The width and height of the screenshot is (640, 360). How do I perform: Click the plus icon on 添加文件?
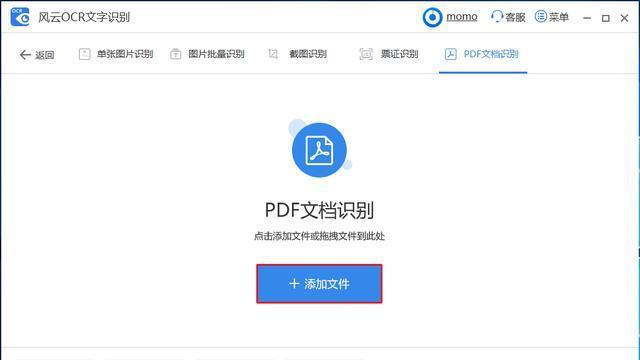pos(294,283)
